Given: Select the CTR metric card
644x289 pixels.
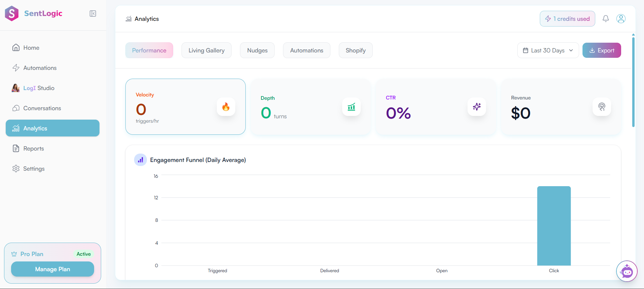Looking at the screenshot, I should (x=436, y=107).
